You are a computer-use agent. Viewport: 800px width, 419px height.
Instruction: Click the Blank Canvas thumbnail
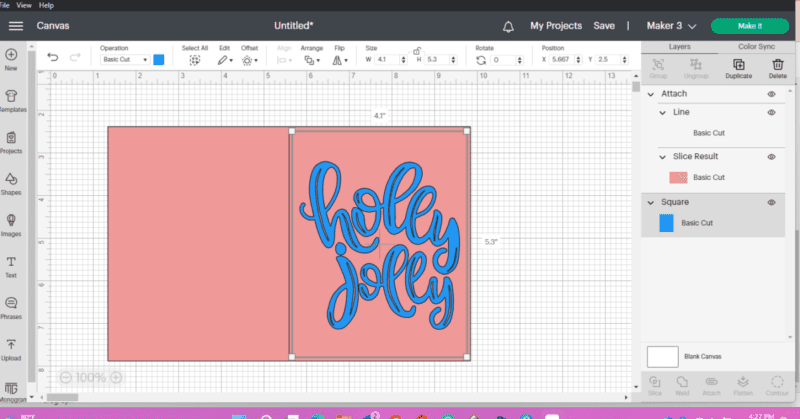[662, 357]
